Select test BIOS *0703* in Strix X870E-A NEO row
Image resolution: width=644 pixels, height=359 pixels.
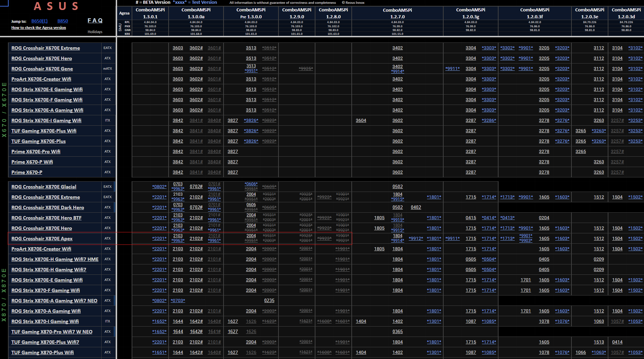(x=178, y=301)
